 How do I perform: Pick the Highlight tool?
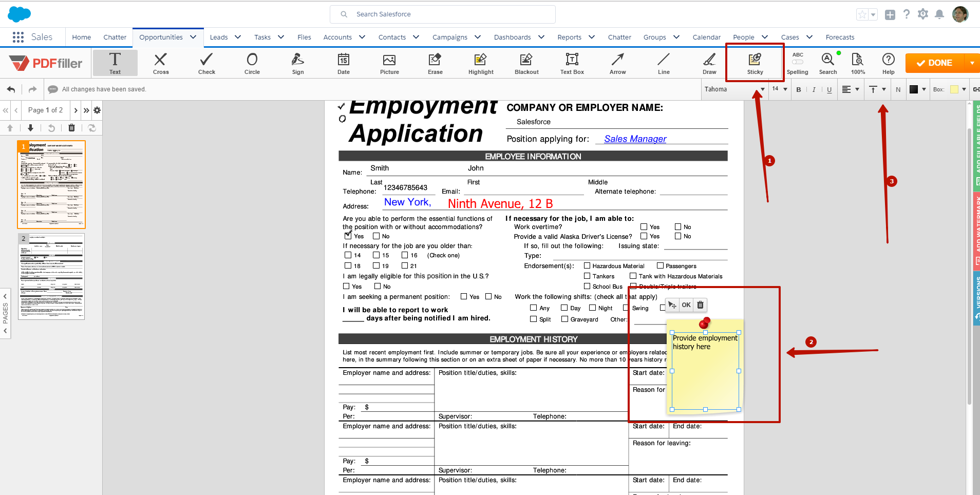coord(481,63)
